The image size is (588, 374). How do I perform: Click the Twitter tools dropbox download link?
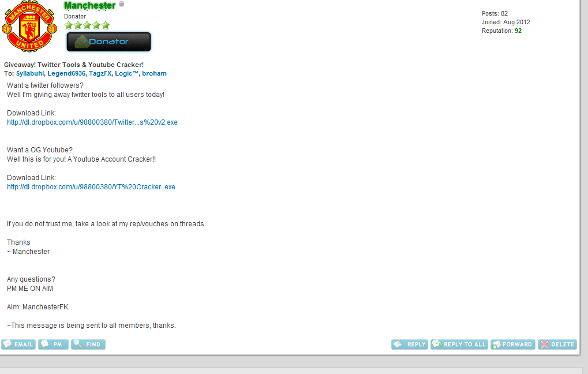(92, 122)
